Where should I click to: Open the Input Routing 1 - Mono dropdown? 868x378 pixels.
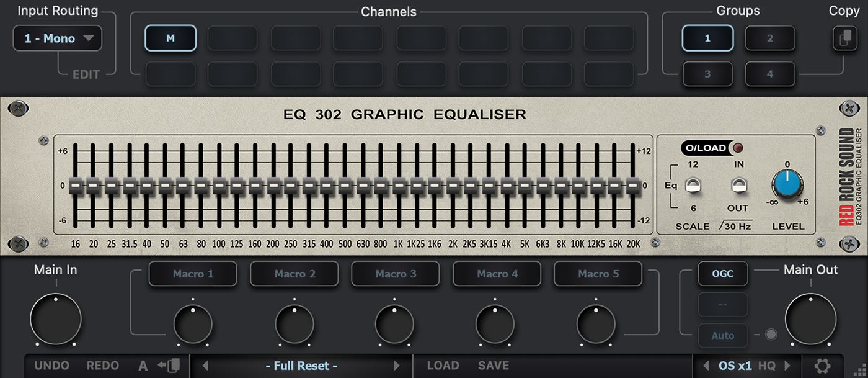(58, 38)
